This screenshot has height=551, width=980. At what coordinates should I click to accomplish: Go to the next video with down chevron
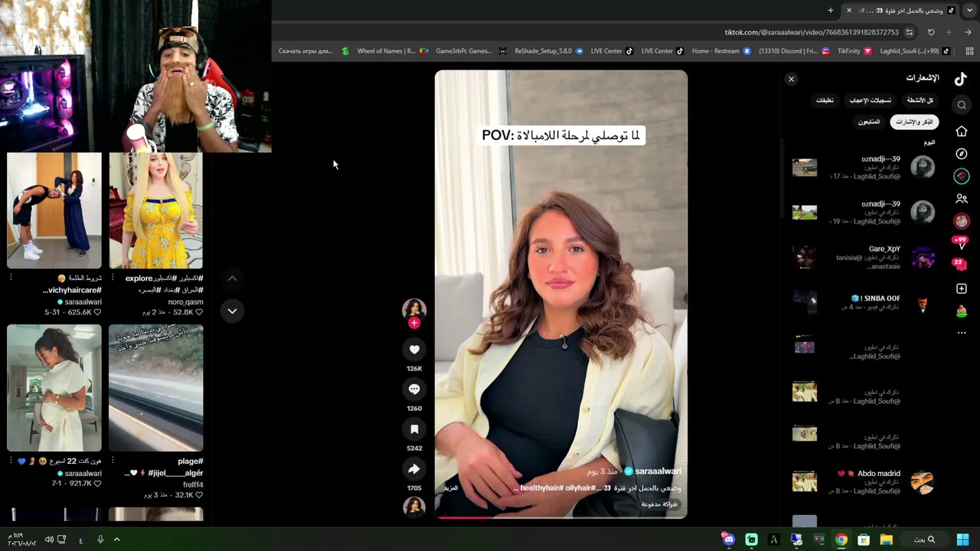coord(232,311)
